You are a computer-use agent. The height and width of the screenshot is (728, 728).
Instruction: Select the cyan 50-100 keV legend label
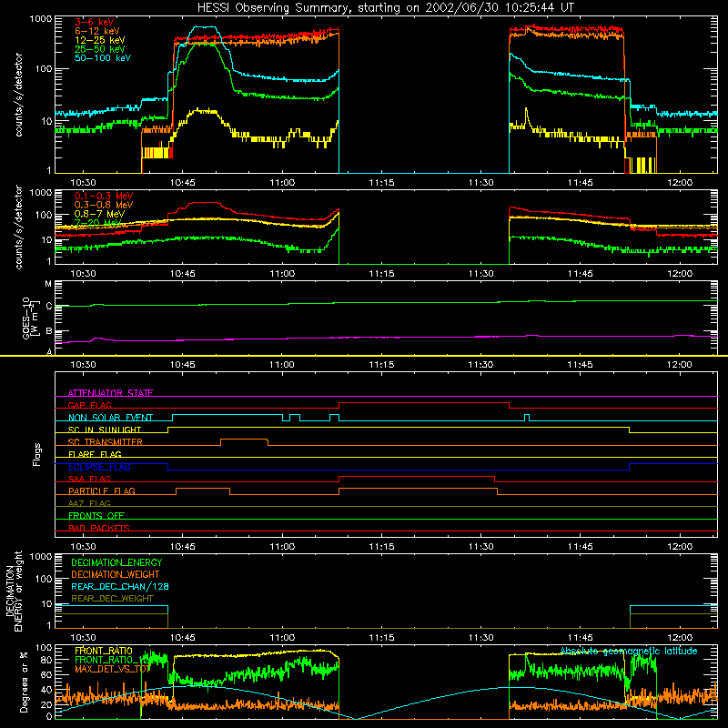point(103,58)
